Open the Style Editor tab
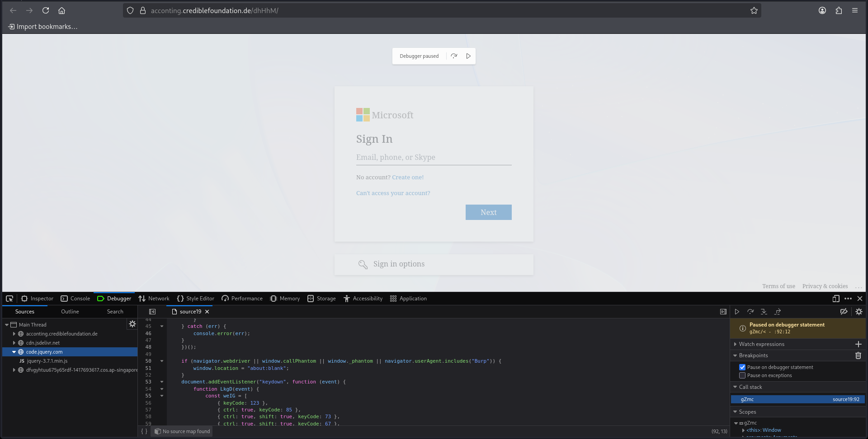 click(196, 299)
